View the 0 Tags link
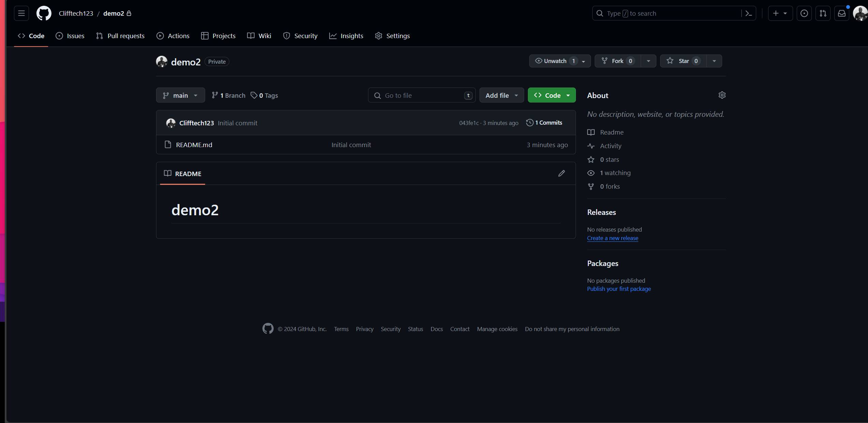Viewport: 868px width, 423px height. tap(264, 95)
